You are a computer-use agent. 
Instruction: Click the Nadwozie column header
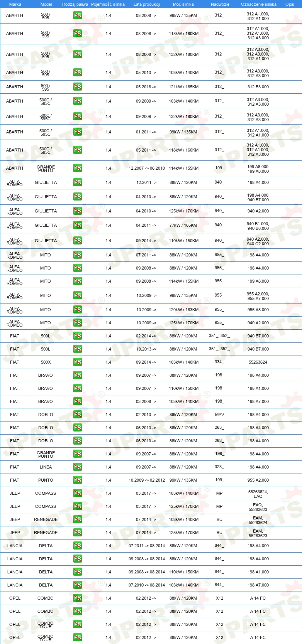click(220, 4)
